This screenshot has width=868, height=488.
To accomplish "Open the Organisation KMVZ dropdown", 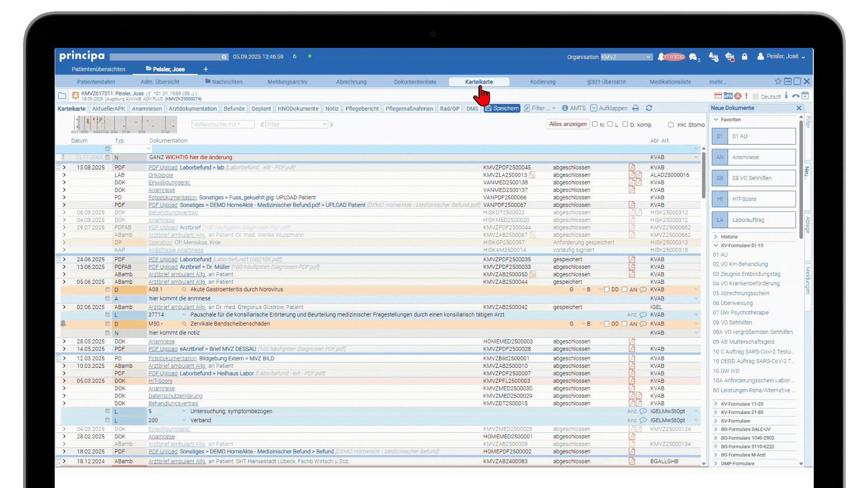I will pyautogui.click(x=626, y=57).
